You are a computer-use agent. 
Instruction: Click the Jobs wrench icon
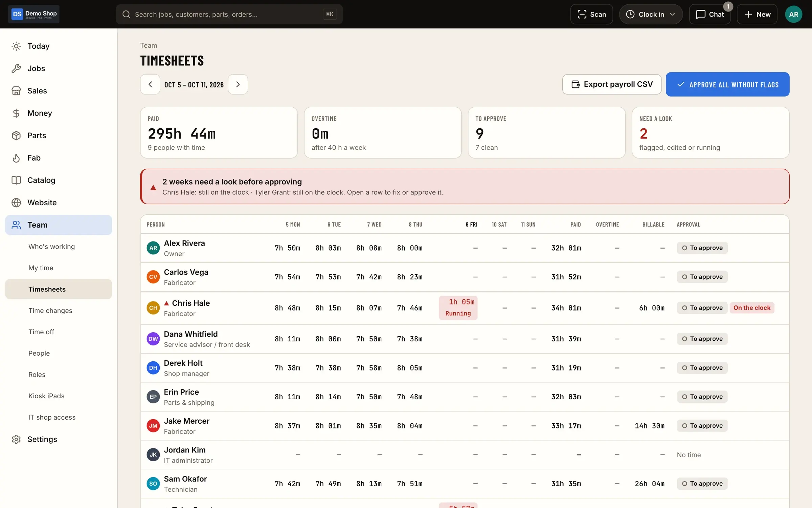(16, 68)
